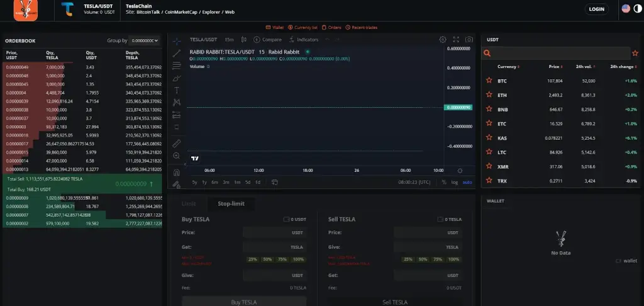
Task: Switch chart to fullscreen mode
Action: click(x=456, y=40)
